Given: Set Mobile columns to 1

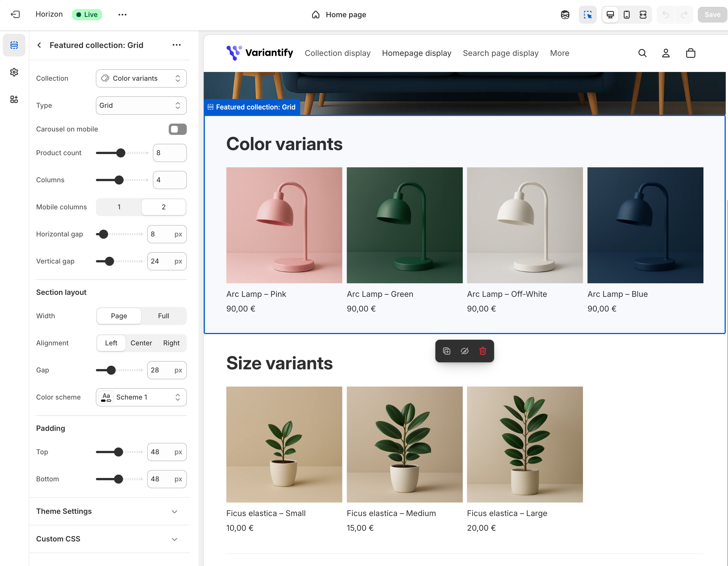Looking at the screenshot, I should [119, 207].
